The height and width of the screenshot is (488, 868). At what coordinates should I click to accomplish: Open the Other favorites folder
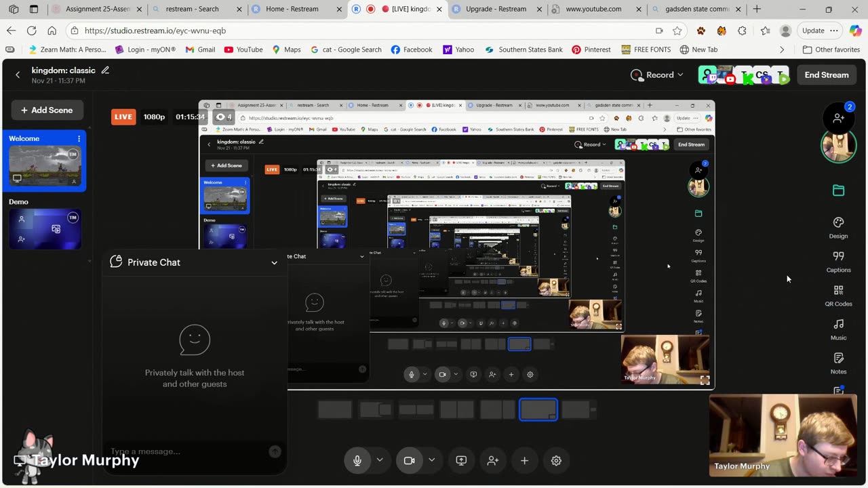pos(831,49)
